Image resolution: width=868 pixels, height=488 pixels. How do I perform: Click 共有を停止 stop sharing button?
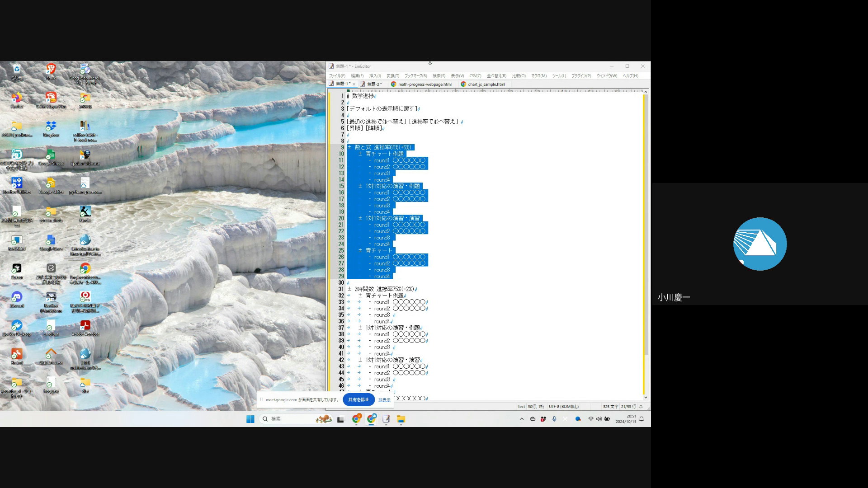(x=359, y=399)
